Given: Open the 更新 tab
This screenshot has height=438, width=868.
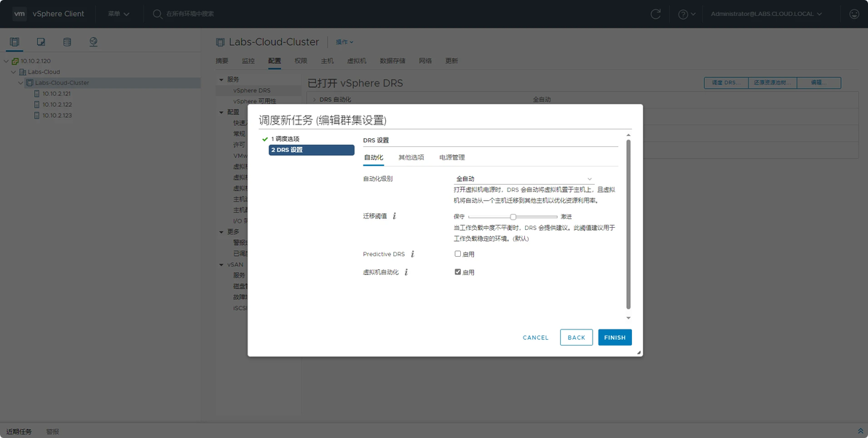Looking at the screenshot, I should pos(451,61).
